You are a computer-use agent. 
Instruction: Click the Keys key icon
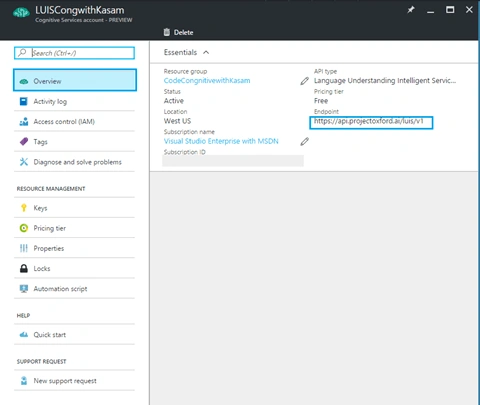(x=24, y=208)
